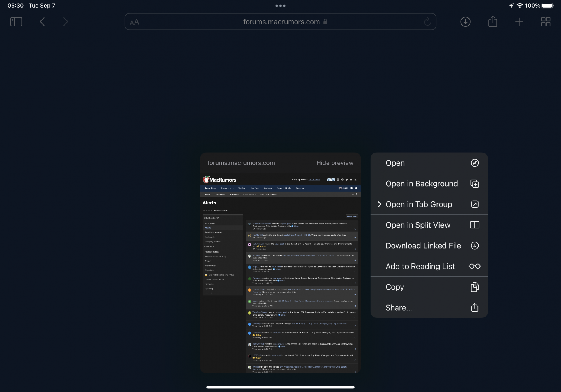This screenshot has height=392, width=561.
Task: Tap Share... in the context menu
Action: [x=429, y=308]
